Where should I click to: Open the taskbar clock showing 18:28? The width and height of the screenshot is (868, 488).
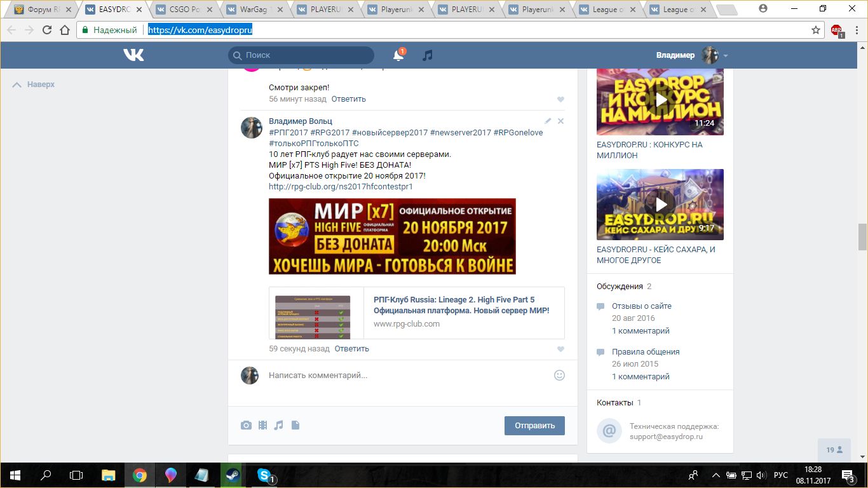813,475
